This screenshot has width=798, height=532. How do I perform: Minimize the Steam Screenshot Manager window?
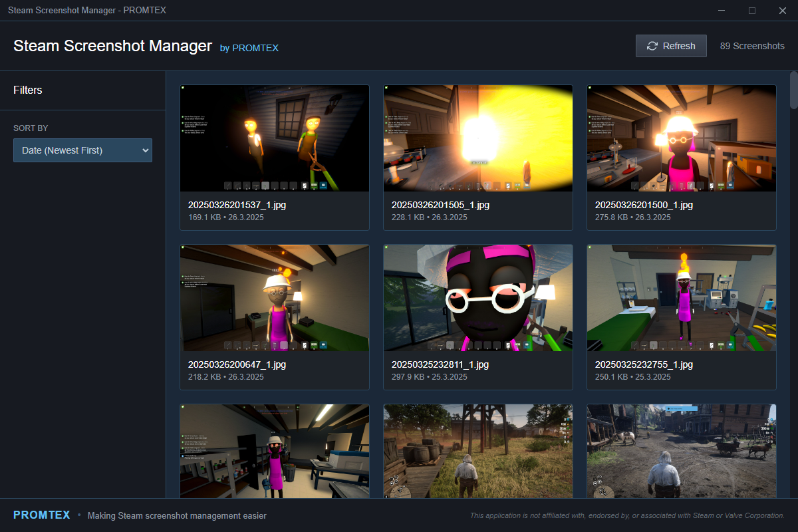(x=722, y=10)
